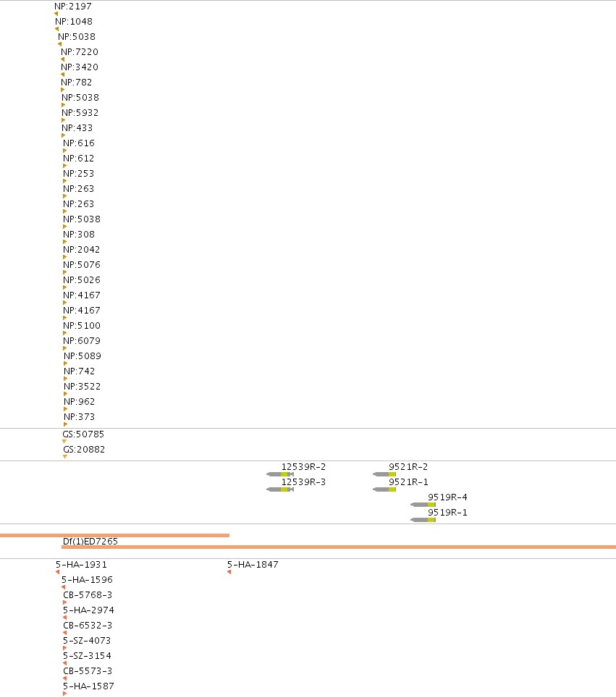Click the gene model glyph for 12539R-2
The height and width of the screenshot is (698, 616).
[280, 474]
